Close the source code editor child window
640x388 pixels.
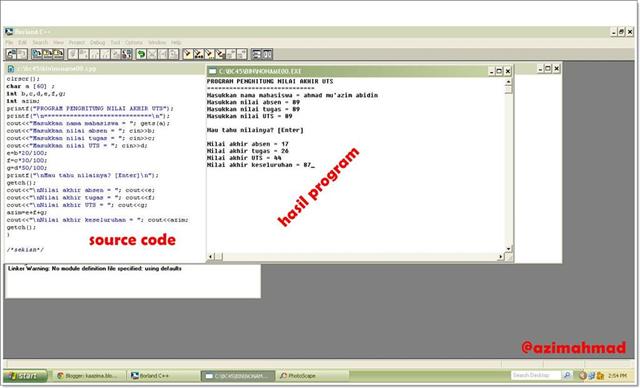556,69
